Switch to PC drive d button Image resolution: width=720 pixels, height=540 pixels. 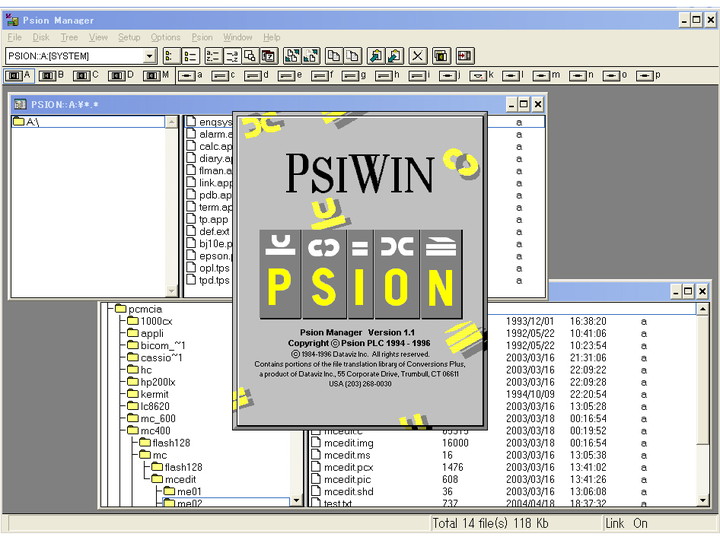[x=256, y=75]
